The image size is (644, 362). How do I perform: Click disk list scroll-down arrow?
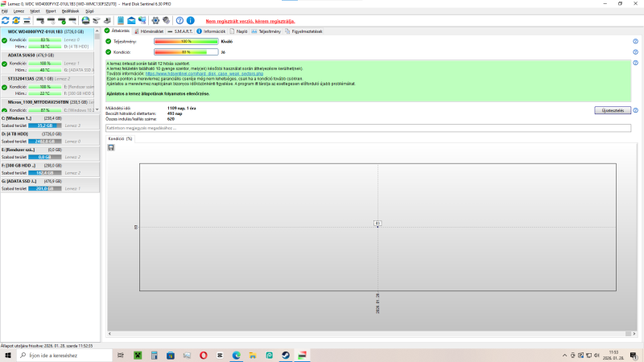point(97,109)
